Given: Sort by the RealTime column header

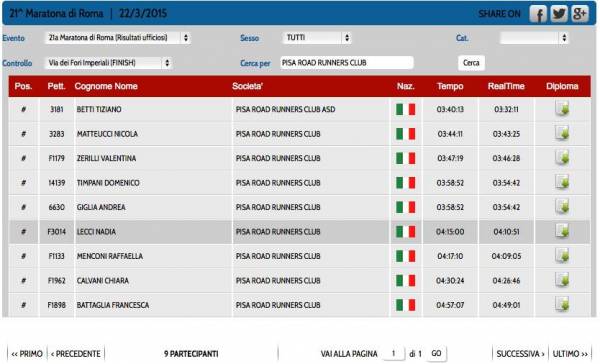Looking at the screenshot, I should pyautogui.click(x=506, y=86).
